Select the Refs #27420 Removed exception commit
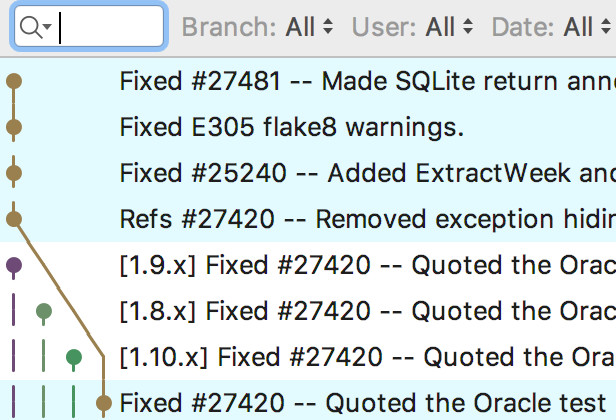 click(308, 219)
